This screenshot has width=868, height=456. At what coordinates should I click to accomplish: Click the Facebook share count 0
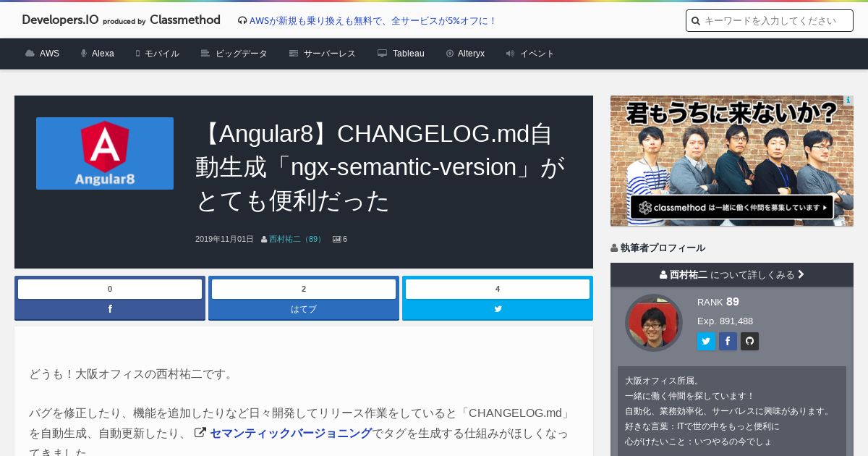click(110, 289)
